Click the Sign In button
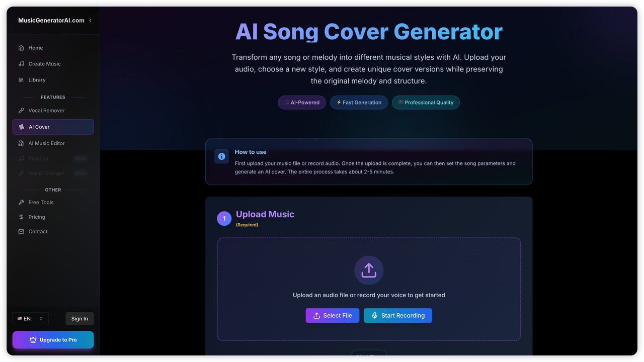Screen dimensions: 644x362 click(79, 319)
